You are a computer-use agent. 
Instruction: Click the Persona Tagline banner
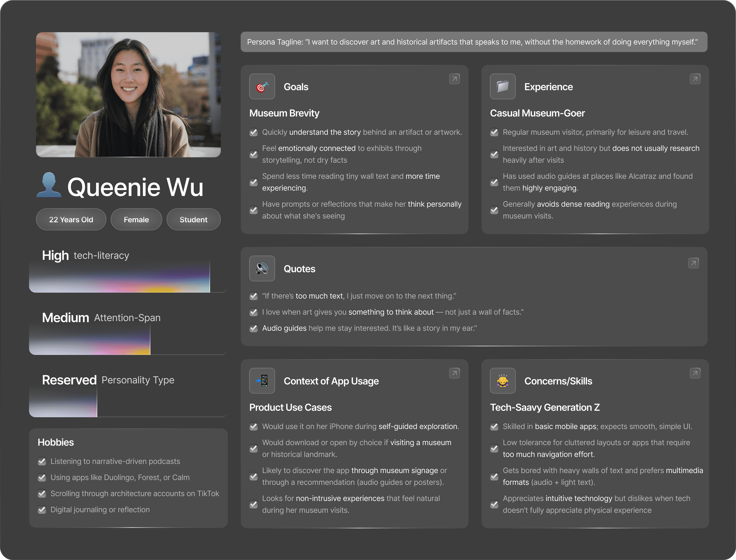473,42
